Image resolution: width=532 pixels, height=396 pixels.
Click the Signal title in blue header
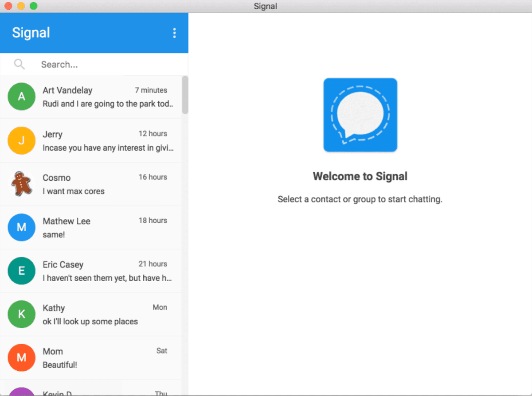tap(31, 33)
